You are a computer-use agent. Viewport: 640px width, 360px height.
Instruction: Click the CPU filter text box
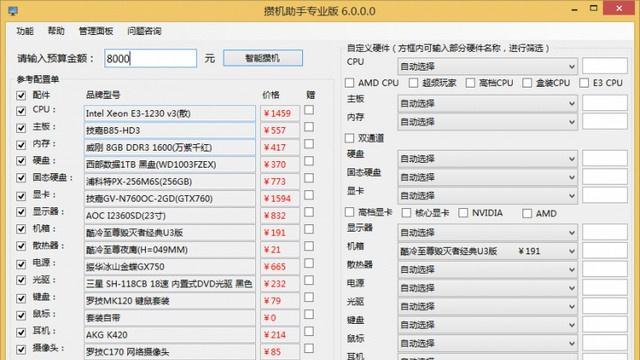point(604,65)
